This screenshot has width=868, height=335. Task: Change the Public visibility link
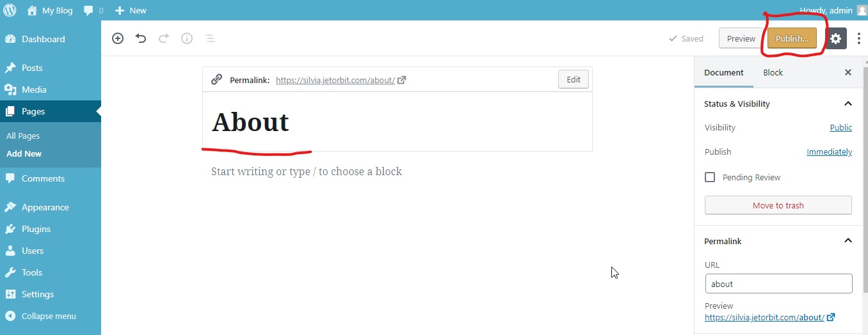840,127
